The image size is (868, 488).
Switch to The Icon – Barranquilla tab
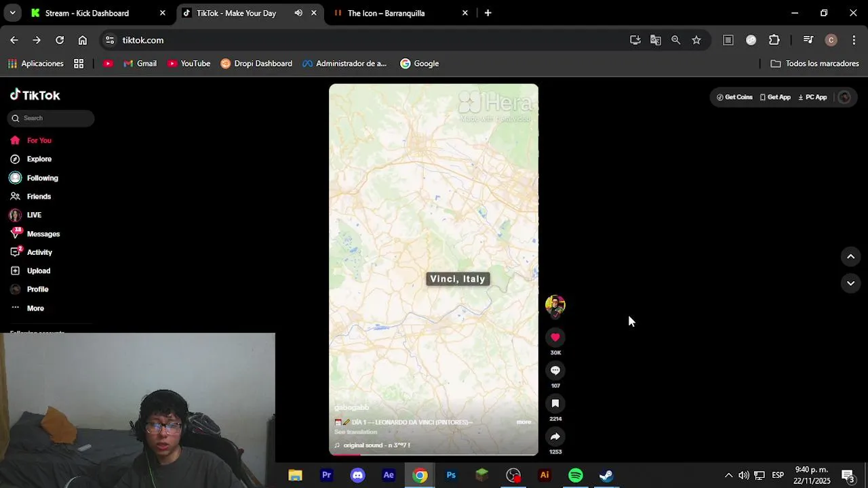(x=386, y=13)
